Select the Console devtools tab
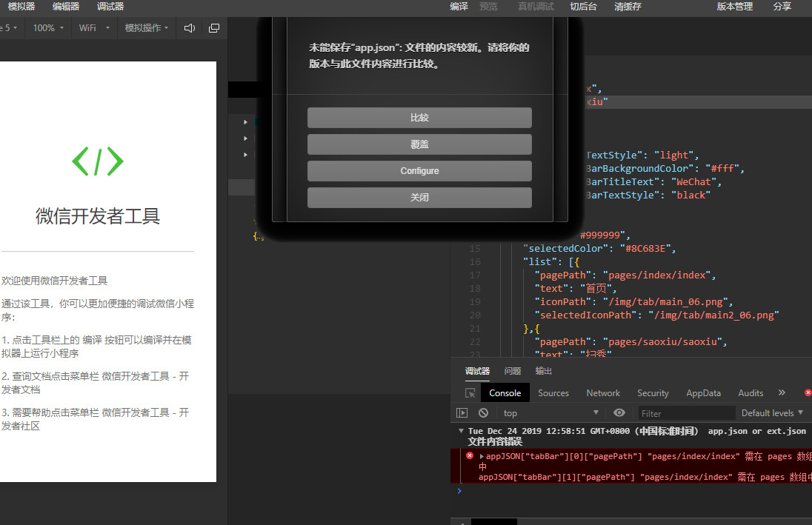Image resolution: width=812 pixels, height=525 pixels. 505,393
